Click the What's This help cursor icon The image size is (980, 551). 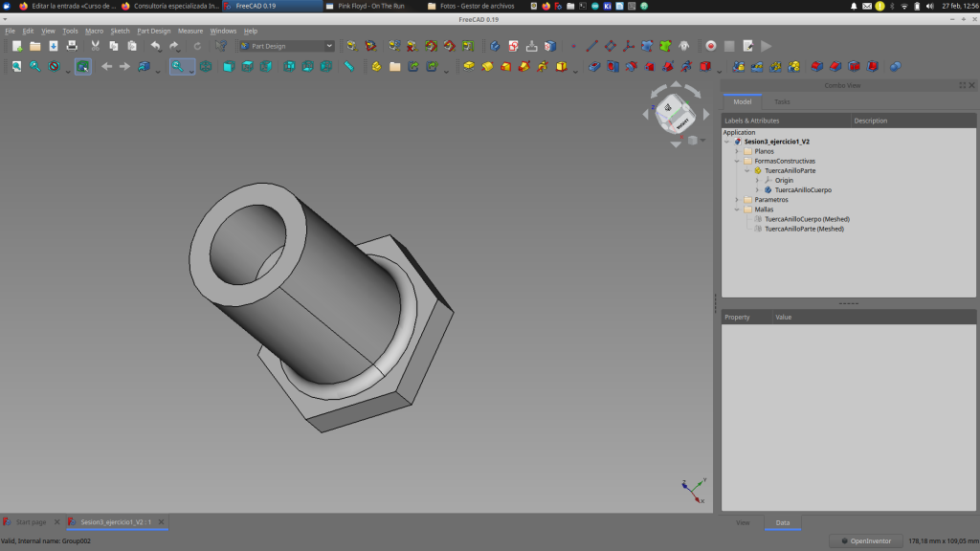[222, 46]
